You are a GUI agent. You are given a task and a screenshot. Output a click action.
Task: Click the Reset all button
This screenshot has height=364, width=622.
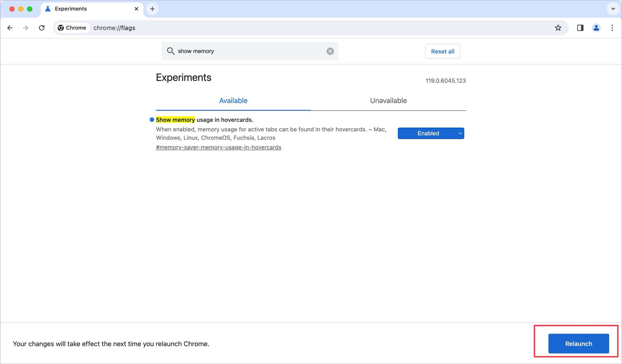pyautogui.click(x=442, y=52)
